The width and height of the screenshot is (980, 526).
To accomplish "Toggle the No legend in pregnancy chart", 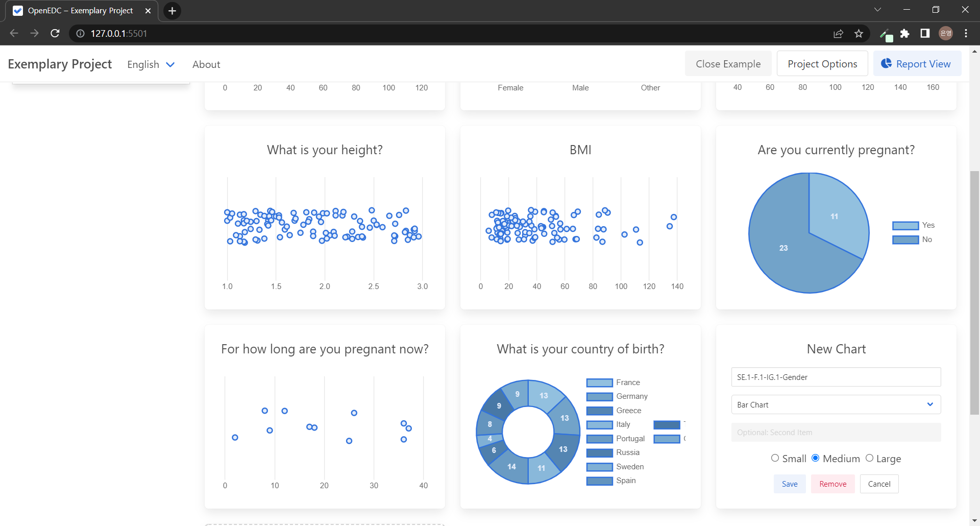I will coord(912,240).
